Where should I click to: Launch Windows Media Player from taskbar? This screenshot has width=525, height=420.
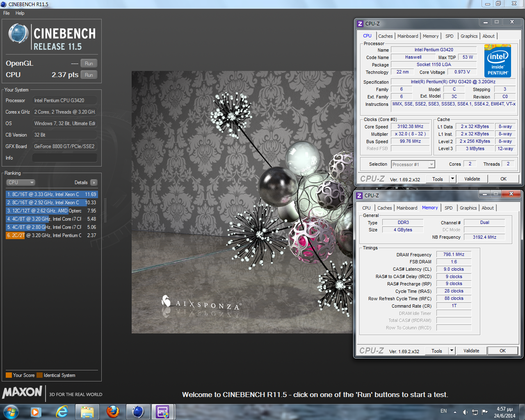coord(36,412)
